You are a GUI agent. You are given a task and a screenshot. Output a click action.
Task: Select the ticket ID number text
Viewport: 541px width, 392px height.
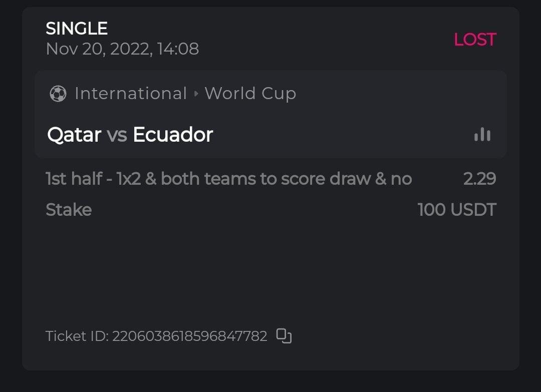point(189,336)
